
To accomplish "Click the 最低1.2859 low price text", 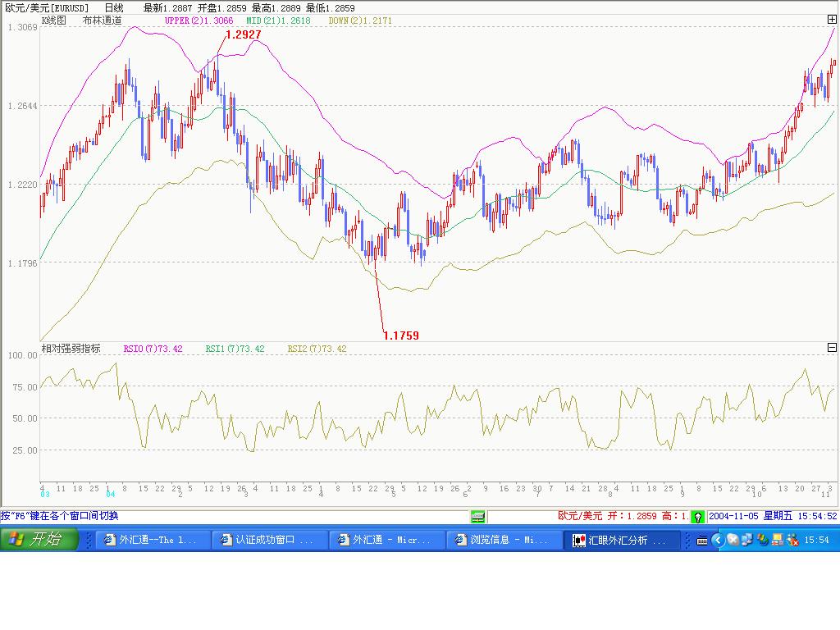I will [331, 8].
